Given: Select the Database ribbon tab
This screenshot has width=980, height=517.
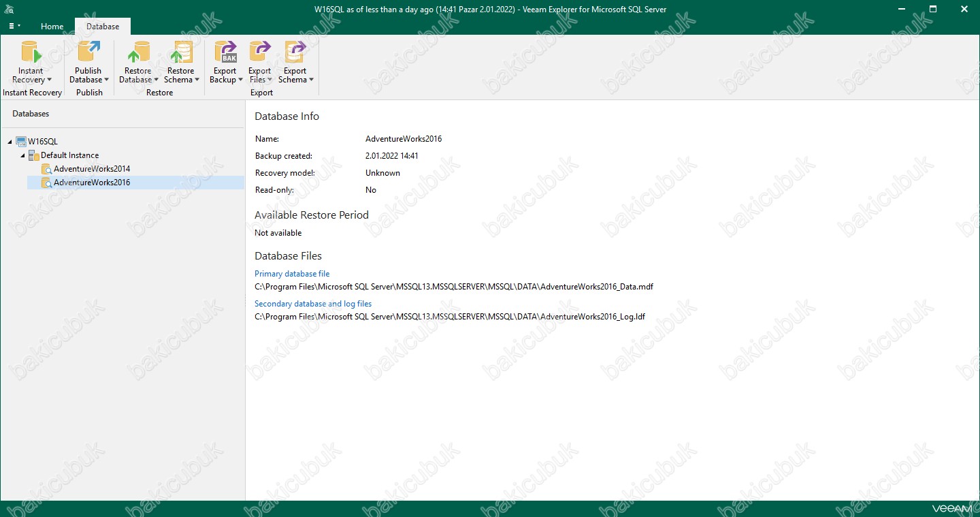Looking at the screenshot, I should click(x=103, y=27).
